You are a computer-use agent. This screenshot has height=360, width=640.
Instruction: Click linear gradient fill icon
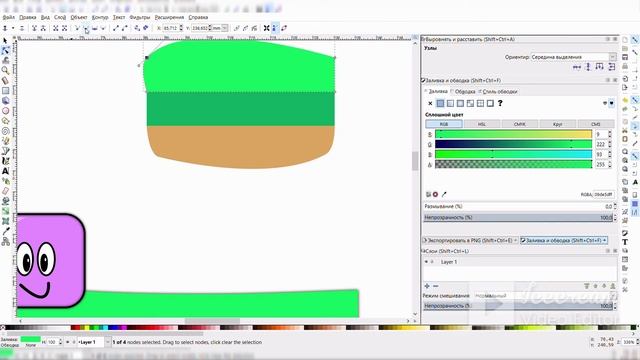tap(450, 104)
